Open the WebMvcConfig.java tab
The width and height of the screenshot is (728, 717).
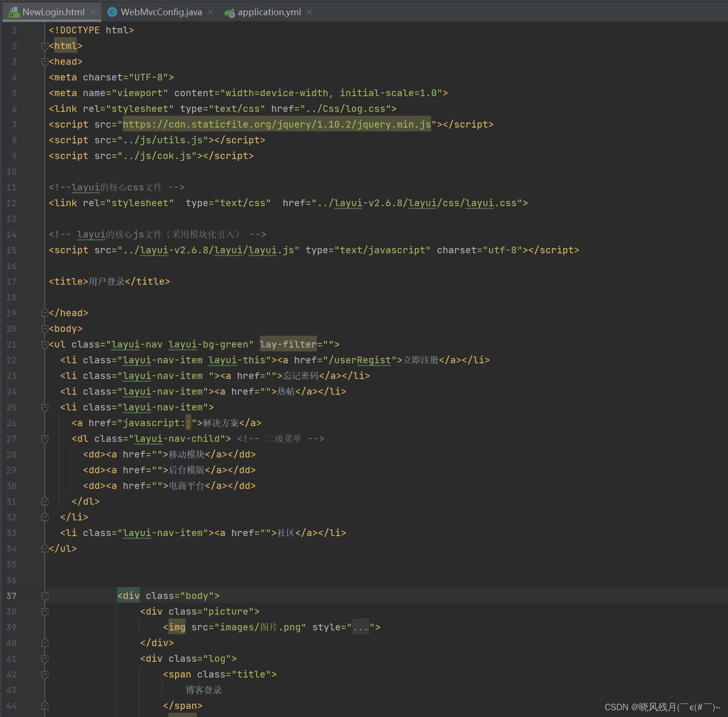161,12
